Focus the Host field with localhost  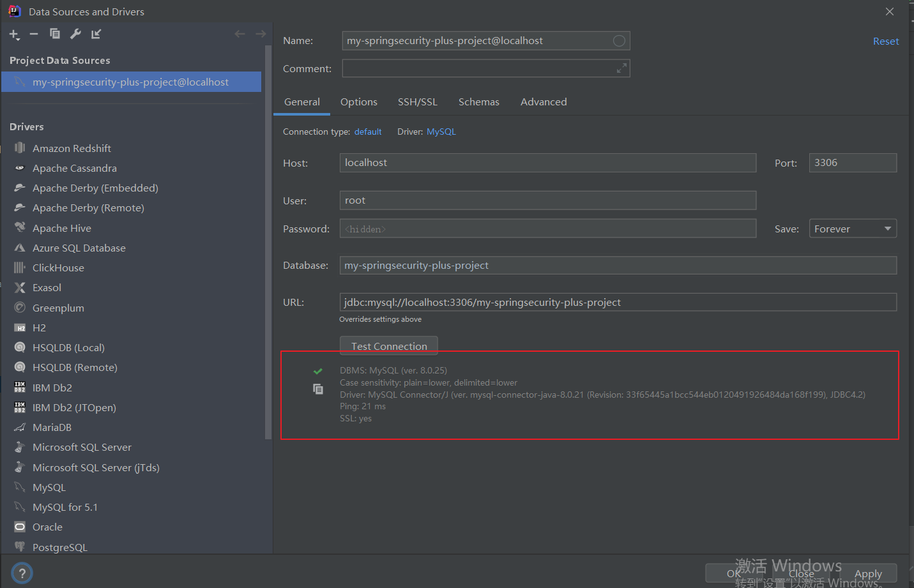(x=548, y=163)
